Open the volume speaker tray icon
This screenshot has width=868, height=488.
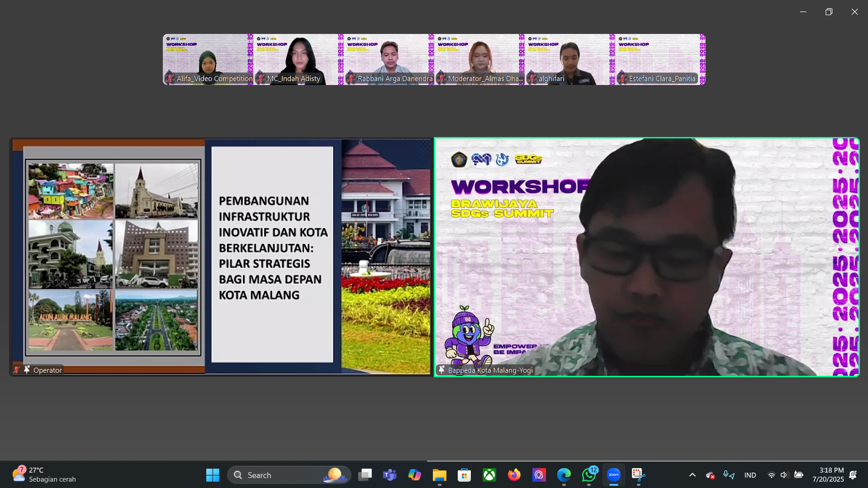point(784,475)
